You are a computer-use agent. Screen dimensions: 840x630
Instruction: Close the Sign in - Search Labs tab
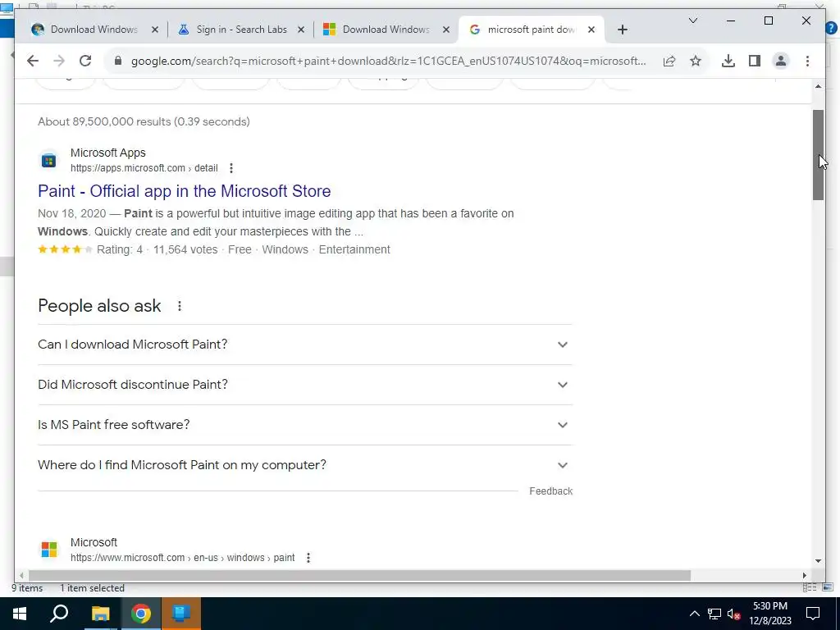coord(301,30)
